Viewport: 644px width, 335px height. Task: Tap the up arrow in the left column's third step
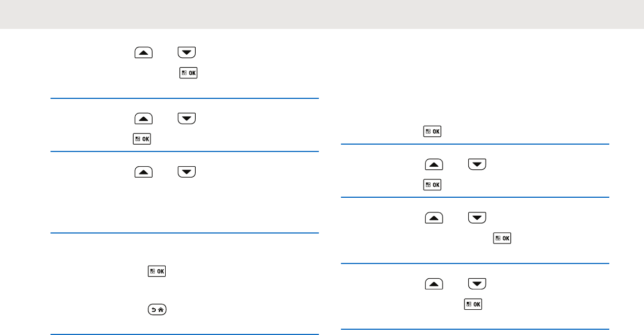point(143,171)
